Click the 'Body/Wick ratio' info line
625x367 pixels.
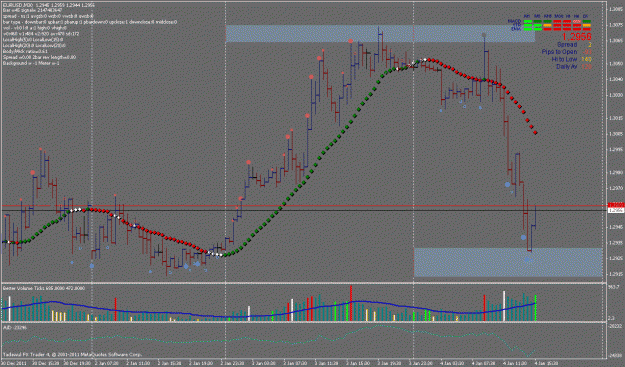(25, 51)
